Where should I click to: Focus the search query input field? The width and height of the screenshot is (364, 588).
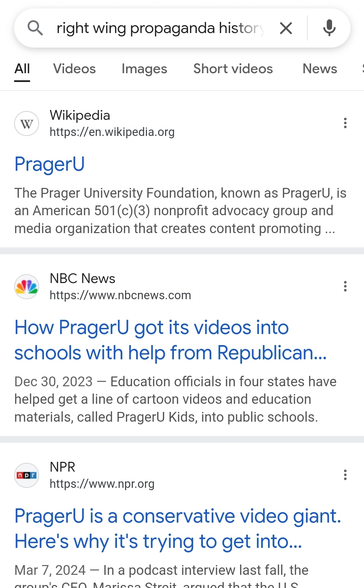coord(160,28)
